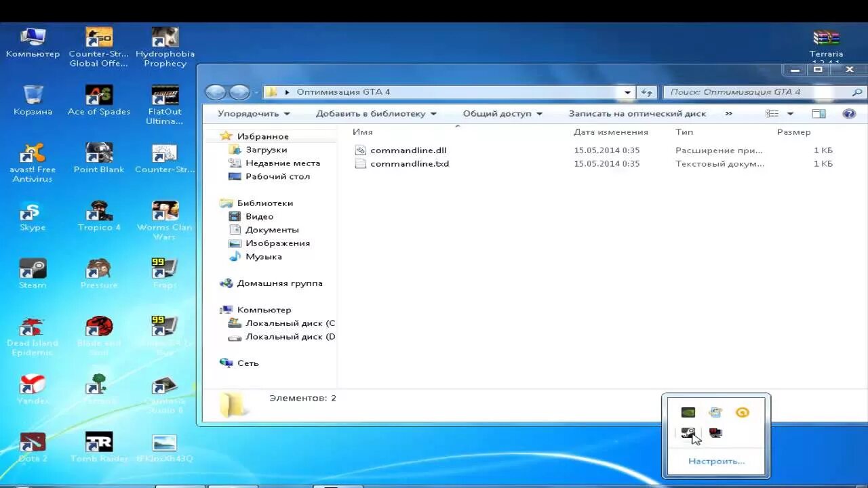Open the Документы library
Screen dimensions: 868x488
272,230
